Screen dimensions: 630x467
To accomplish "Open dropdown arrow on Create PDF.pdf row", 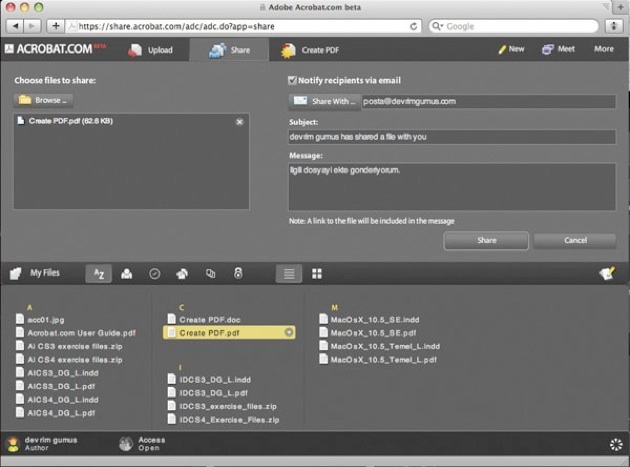I will 288,332.
